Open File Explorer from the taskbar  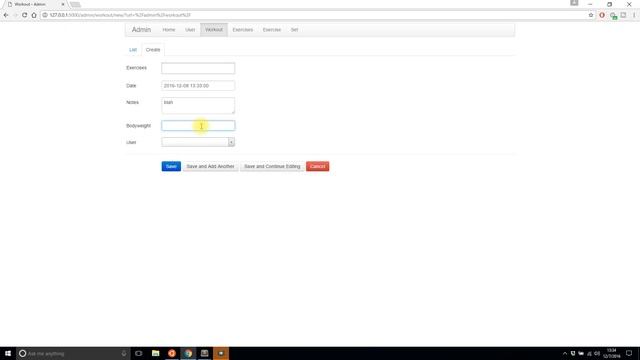(156, 353)
